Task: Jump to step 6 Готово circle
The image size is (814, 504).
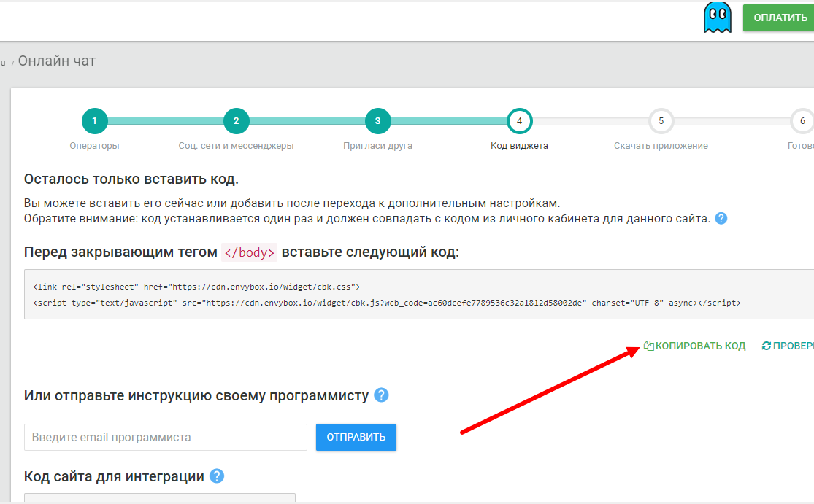Action: [x=802, y=121]
